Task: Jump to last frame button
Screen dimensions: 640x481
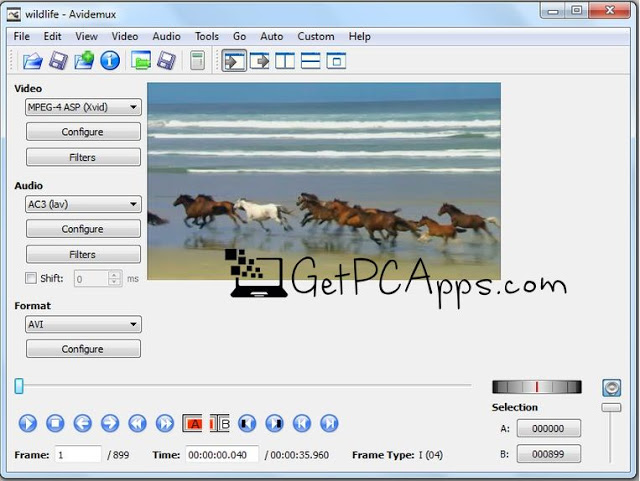Action: tap(329, 423)
